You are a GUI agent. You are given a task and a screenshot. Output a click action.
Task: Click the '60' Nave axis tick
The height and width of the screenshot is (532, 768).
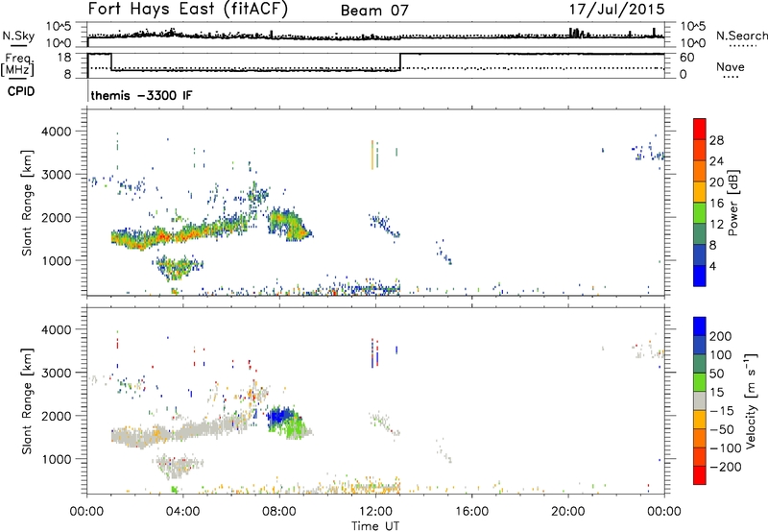click(x=687, y=58)
